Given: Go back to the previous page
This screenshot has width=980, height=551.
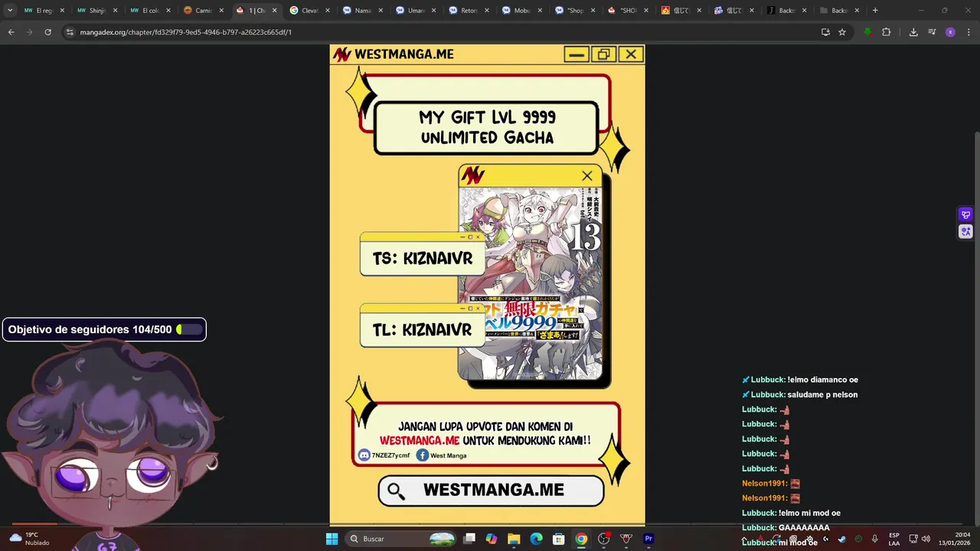Looking at the screenshot, I should (11, 32).
